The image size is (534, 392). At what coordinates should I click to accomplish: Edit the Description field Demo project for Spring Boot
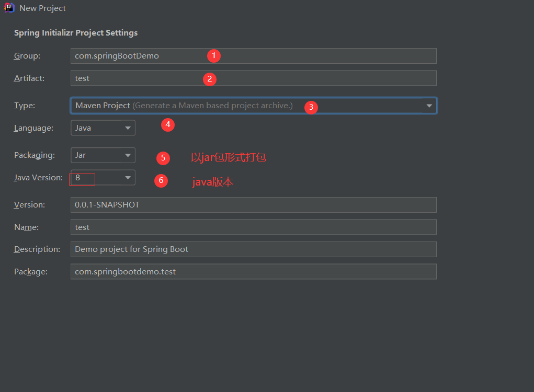[253, 249]
